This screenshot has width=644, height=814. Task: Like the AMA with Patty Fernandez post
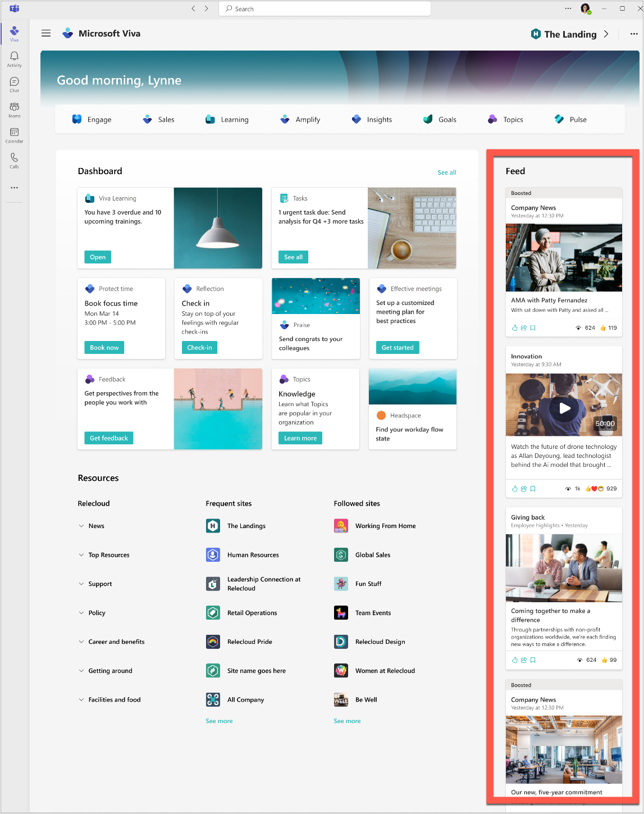[515, 328]
